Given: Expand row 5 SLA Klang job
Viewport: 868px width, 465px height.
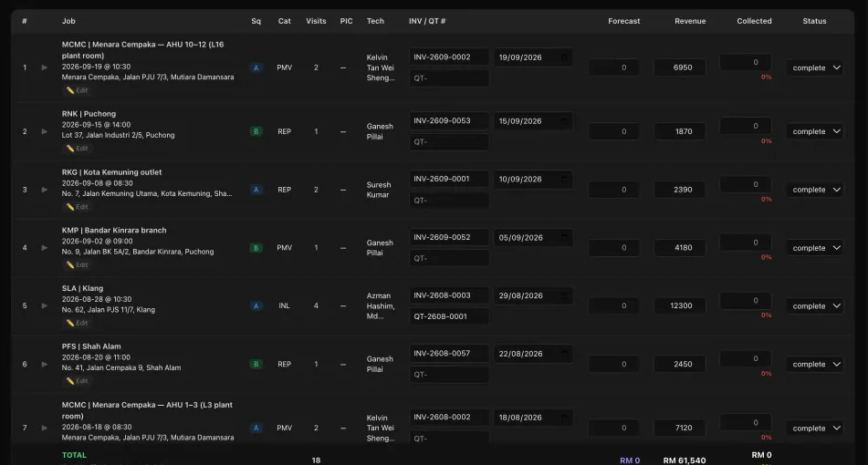Looking at the screenshot, I should (45, 305).
